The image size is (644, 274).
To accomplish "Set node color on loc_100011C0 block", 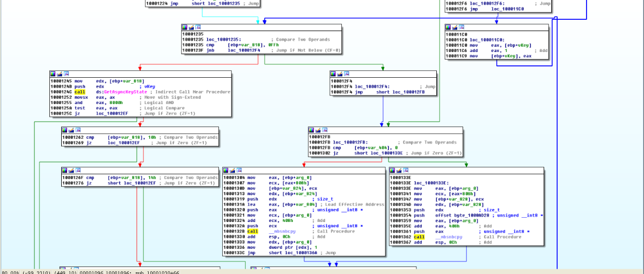I will pos(449,27).
